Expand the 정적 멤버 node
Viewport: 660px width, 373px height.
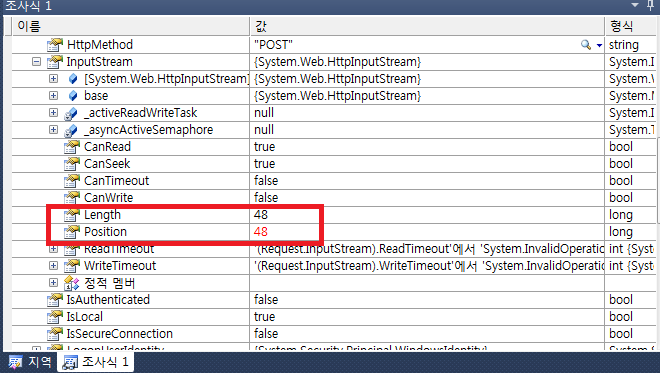pyautogui.click(x=53, y=282)
